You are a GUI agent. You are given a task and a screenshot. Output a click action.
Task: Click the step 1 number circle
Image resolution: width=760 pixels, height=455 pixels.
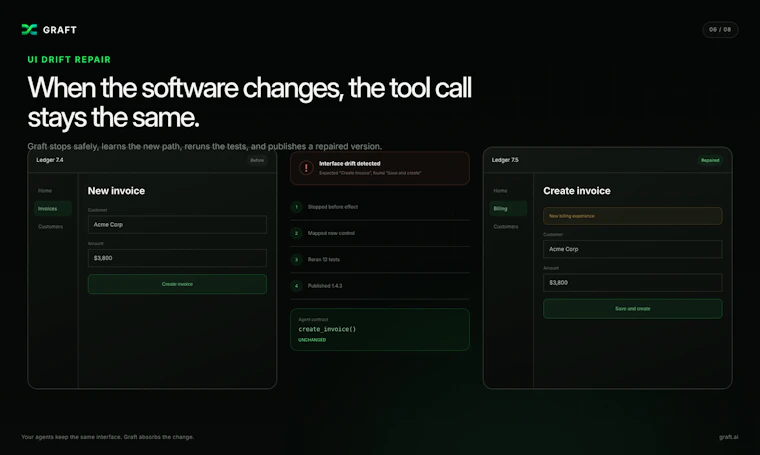point(296,207)
